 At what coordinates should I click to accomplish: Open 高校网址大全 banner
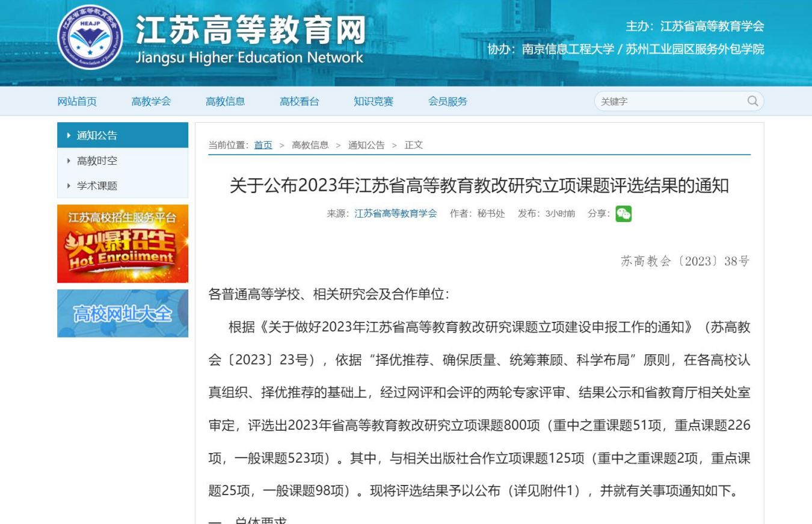pos(123,313)
